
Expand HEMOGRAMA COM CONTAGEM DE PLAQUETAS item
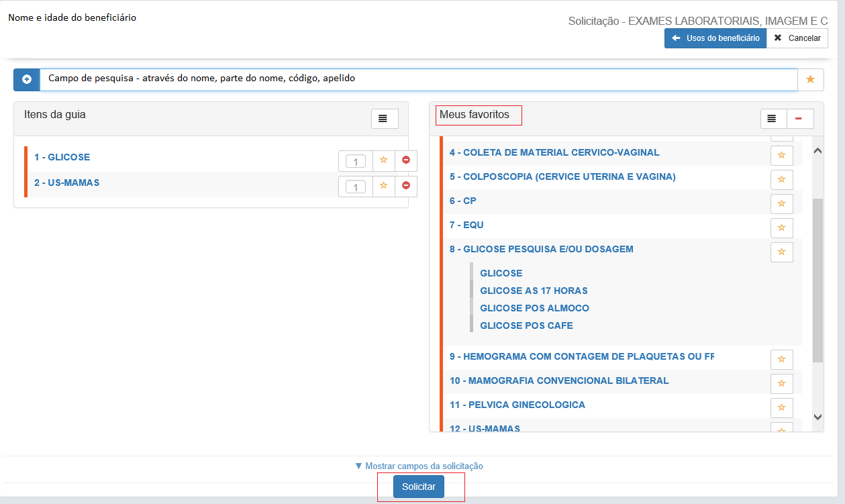click(581, 356)
